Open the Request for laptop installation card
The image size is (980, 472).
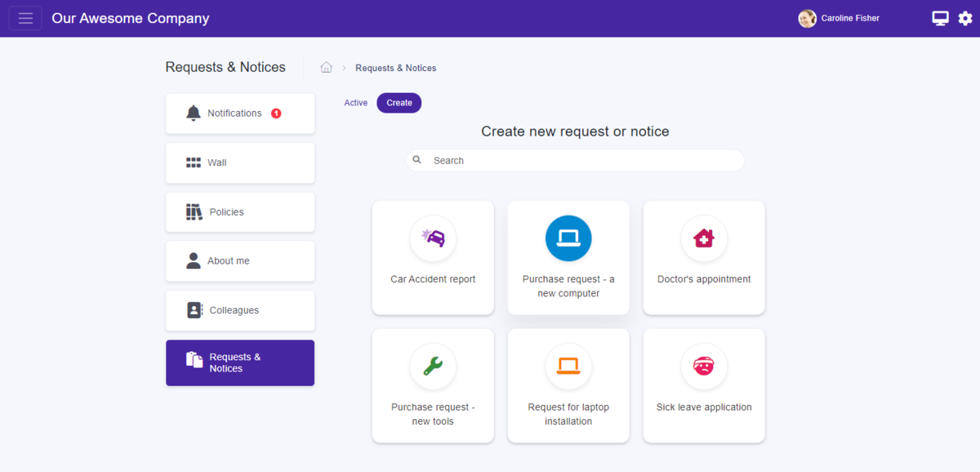[568, 386]
